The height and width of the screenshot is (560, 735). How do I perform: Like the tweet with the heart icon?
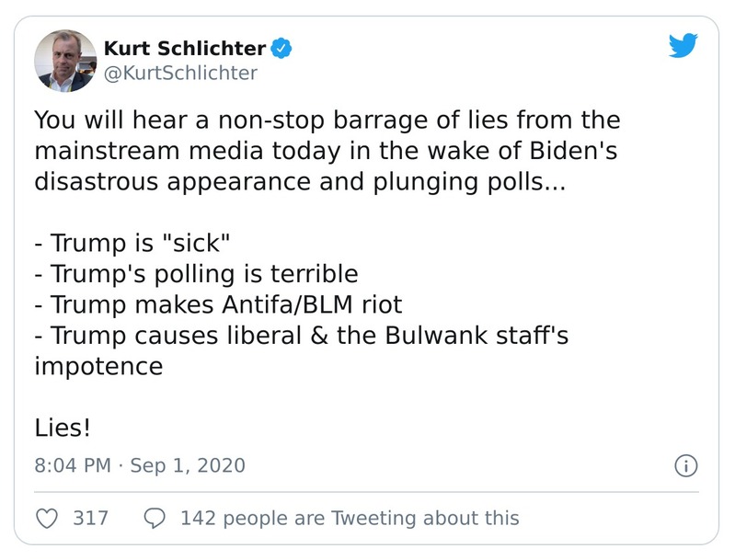pyautogui.click(x=47, y=518)
